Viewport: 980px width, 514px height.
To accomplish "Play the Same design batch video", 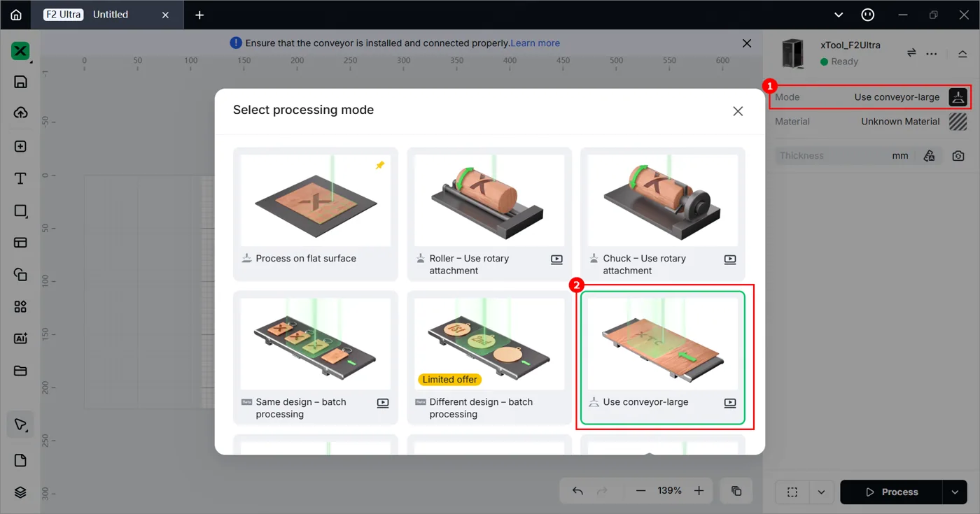I will tap(383, 403).
